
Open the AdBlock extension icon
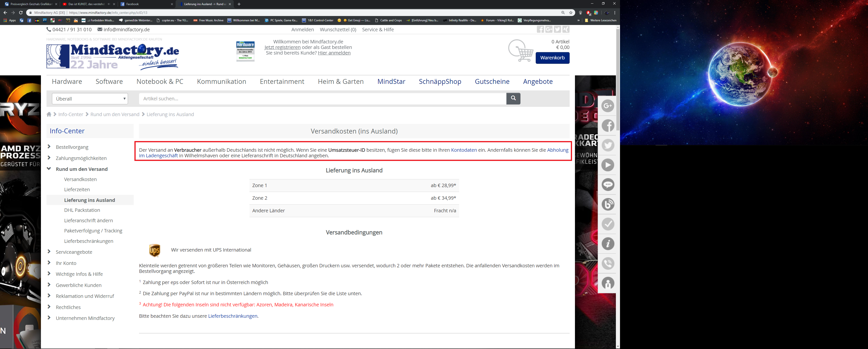point(588,13)
